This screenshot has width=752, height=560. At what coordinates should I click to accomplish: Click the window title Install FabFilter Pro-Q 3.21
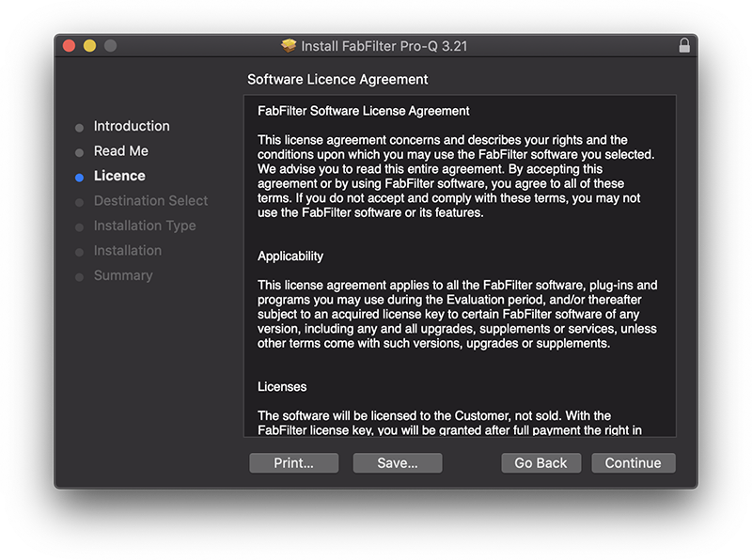click(384, 46)
